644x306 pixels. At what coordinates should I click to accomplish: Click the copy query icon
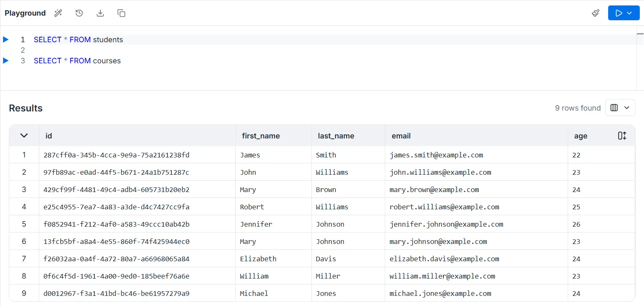coord(121,13)
